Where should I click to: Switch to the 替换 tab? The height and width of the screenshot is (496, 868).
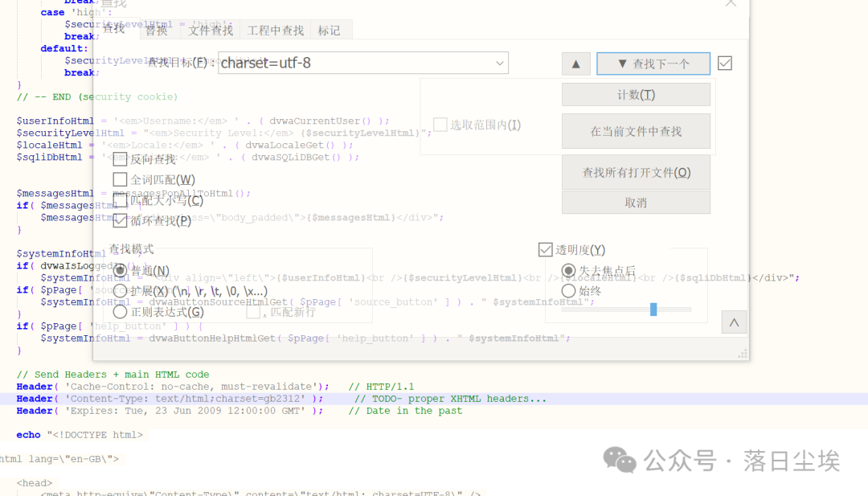157,31
